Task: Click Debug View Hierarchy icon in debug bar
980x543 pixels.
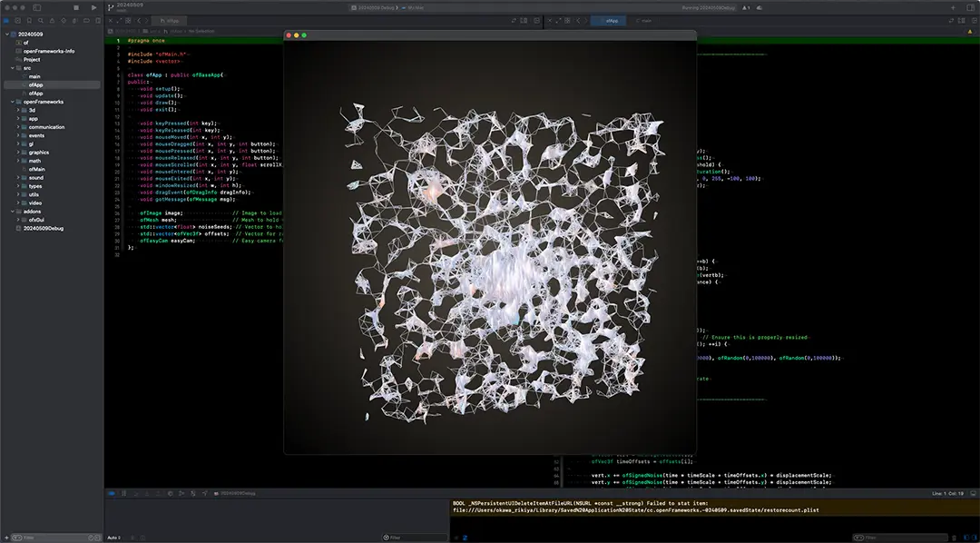Action: pos(170,493)
